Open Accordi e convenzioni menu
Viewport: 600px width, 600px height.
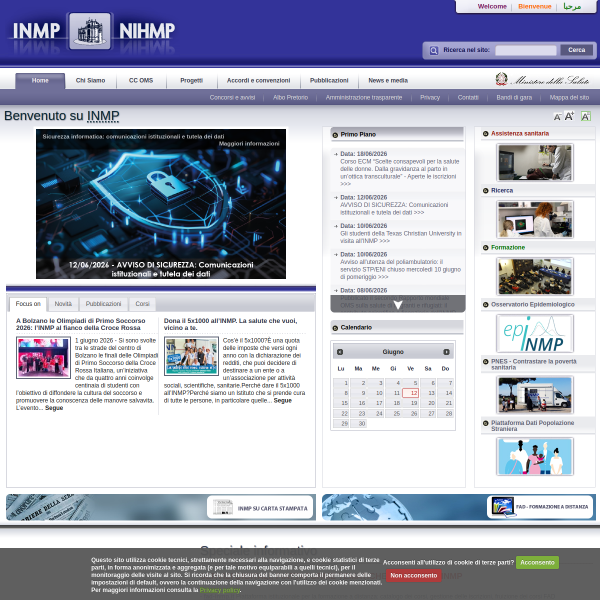pyautogui.click(x=258, y=81)
